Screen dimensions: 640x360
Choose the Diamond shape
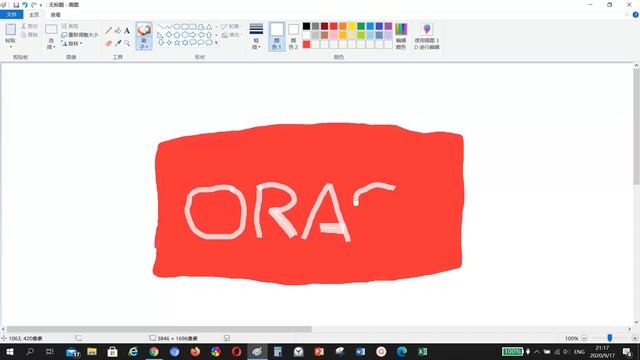click(x=169, y=35)
